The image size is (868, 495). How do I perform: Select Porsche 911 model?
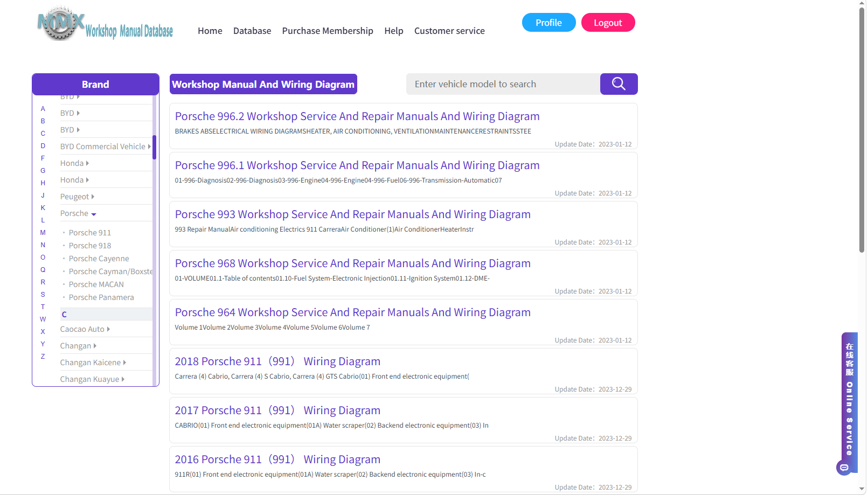tap(89, 233)
